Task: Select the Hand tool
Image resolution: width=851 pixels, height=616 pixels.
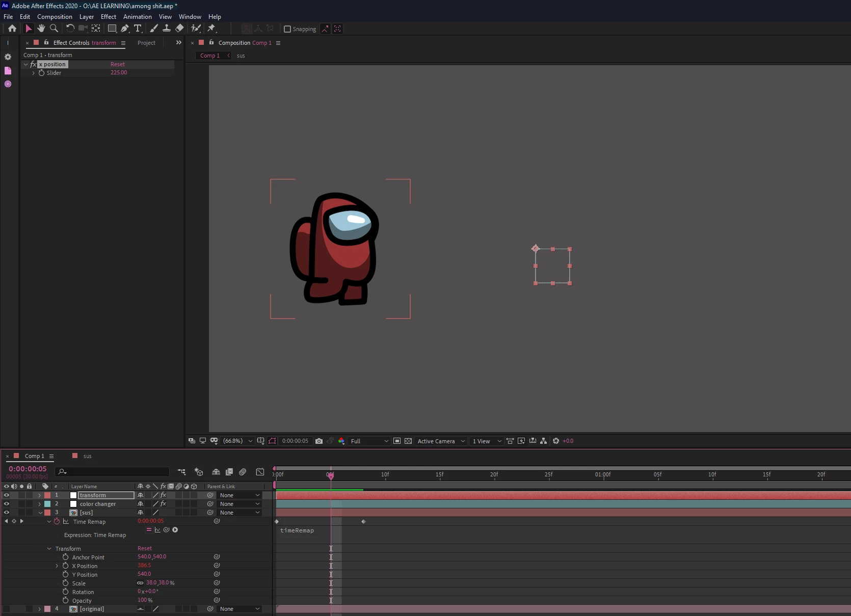Action: coord(41,29)
